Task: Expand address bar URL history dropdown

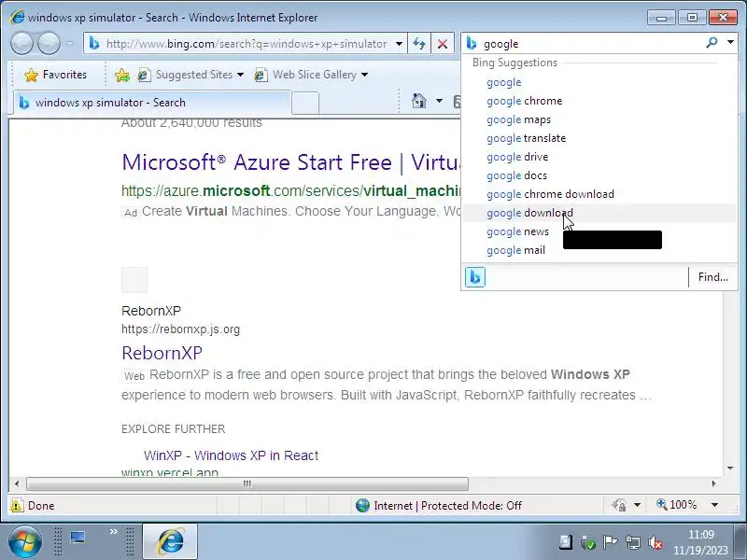Action: pos(400,44)
